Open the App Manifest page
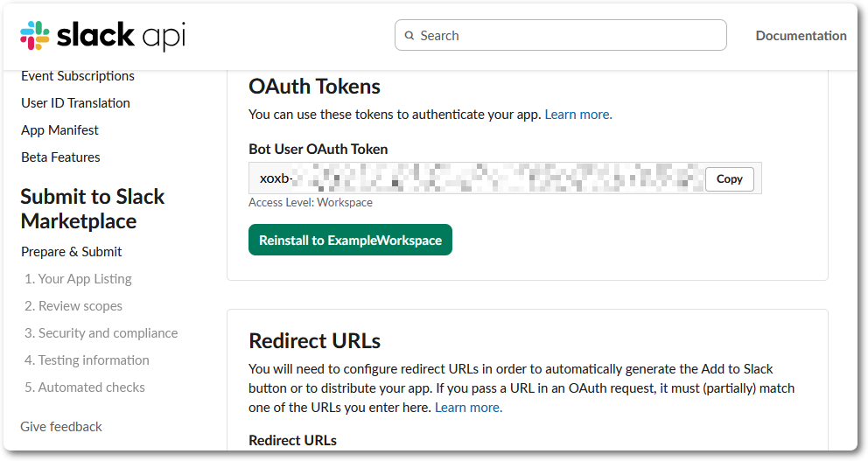The width and height of the screenshot is (868, 461). click(x=59, y=130)
